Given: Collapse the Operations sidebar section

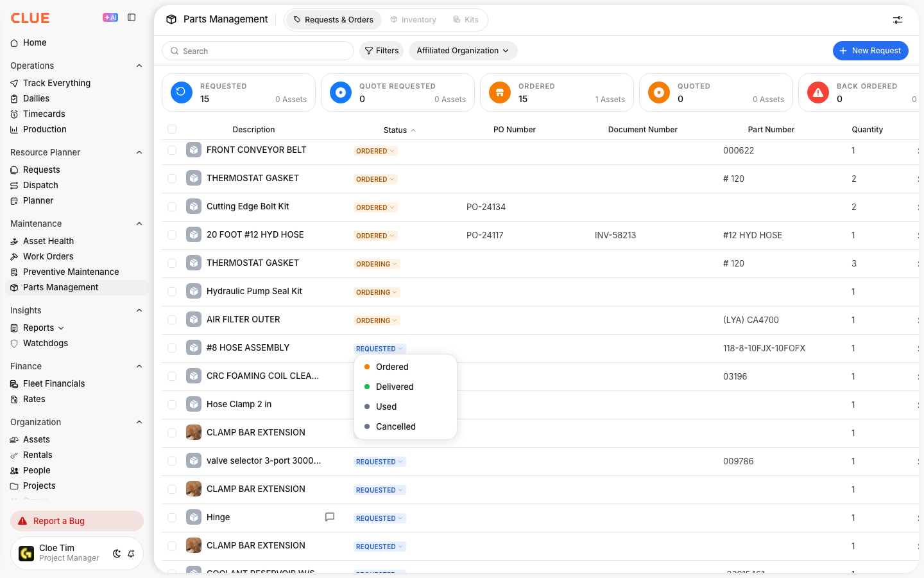Looking at the screenshot, I should [x=139, y=66].
